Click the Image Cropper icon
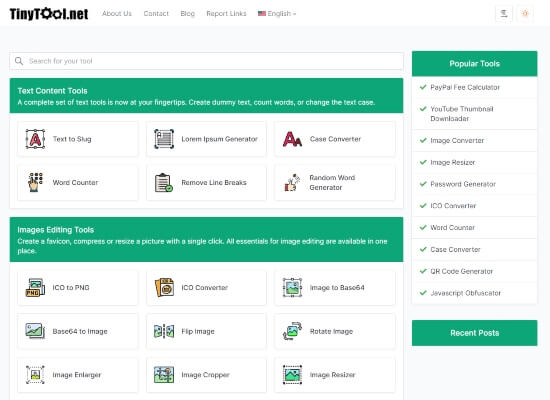The width and height of the screenshot is (550, 400). click(164, 375)
